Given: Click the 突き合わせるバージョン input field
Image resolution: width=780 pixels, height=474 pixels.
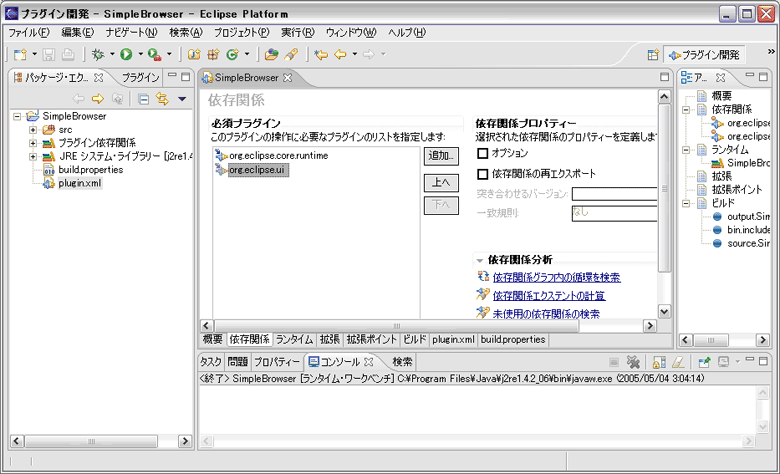Looking at the screenshot, I should (x=614, y=193).
